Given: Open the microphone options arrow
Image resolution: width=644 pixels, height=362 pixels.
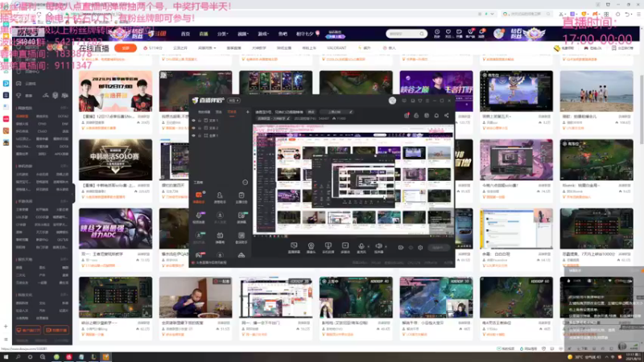Looking at the screenshot, I should pyautogui.click(x=368, y=247).
